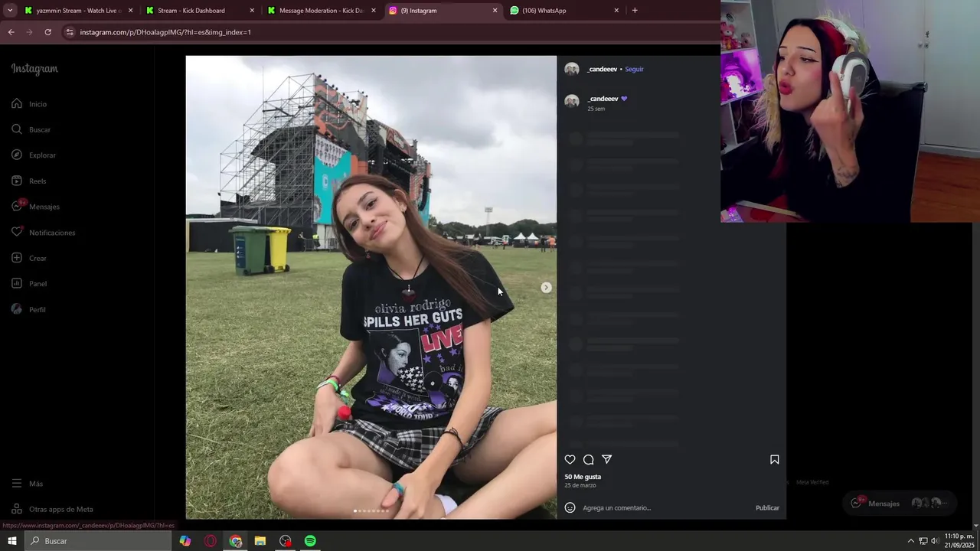980x551 pixels.
Task: Click Publicar to post comment
Action: point(767,508)
